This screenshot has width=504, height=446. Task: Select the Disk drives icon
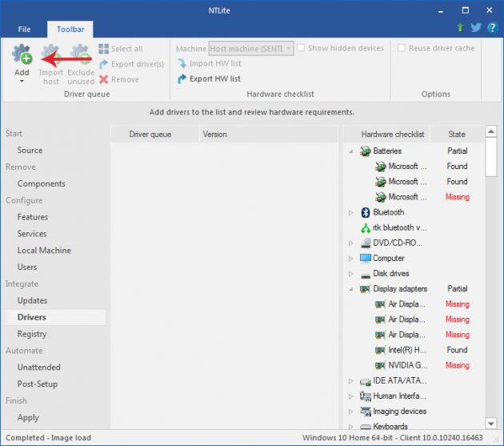tap(366, 275)
